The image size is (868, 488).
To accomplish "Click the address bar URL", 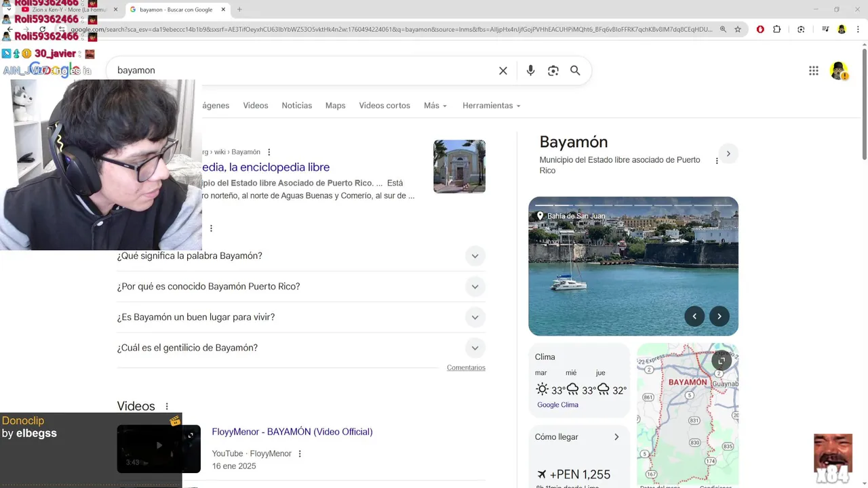I will (392, 29).
